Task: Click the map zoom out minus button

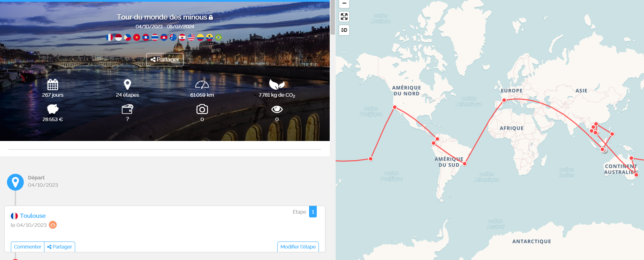Action: tap(344, 3)
